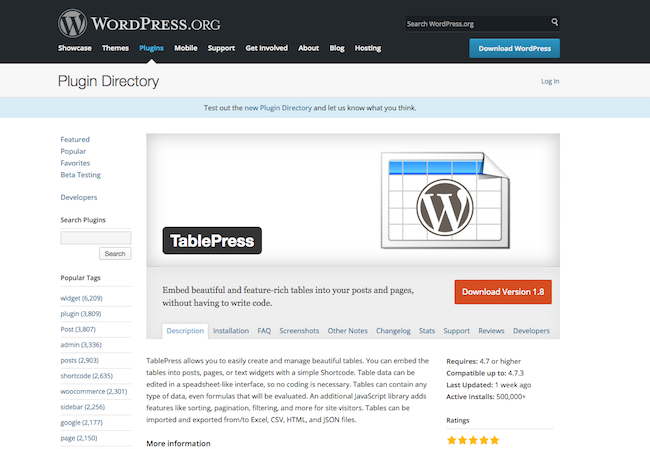This screenshot has width=650, height=449.
Task: Open the Beta Testing link
Action: pyautogui.click(x=80, y=175)
